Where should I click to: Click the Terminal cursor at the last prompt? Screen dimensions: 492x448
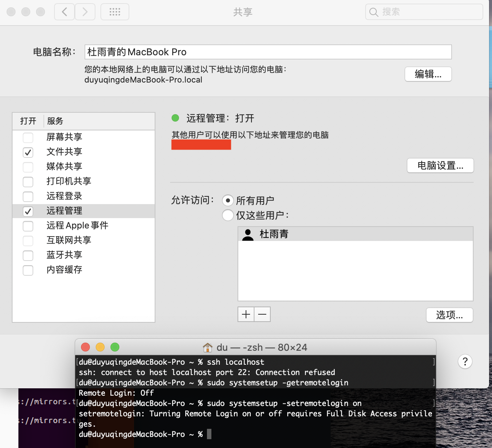coord(209,434)
